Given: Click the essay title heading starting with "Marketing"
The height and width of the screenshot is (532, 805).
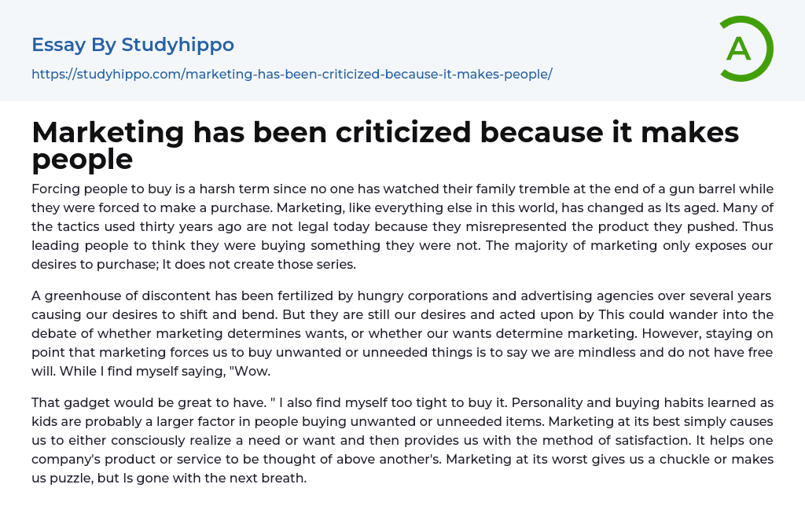Looking at the screenshot, I should (x=385, y=133).
